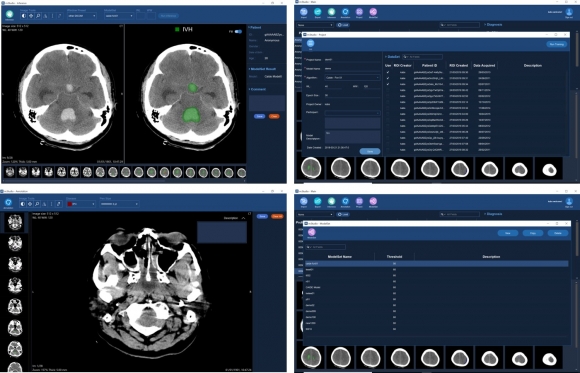The image size is (580, 373).
Task: Click the orange Clear All button in Annotation window
Action: click(x=277, y=216)
